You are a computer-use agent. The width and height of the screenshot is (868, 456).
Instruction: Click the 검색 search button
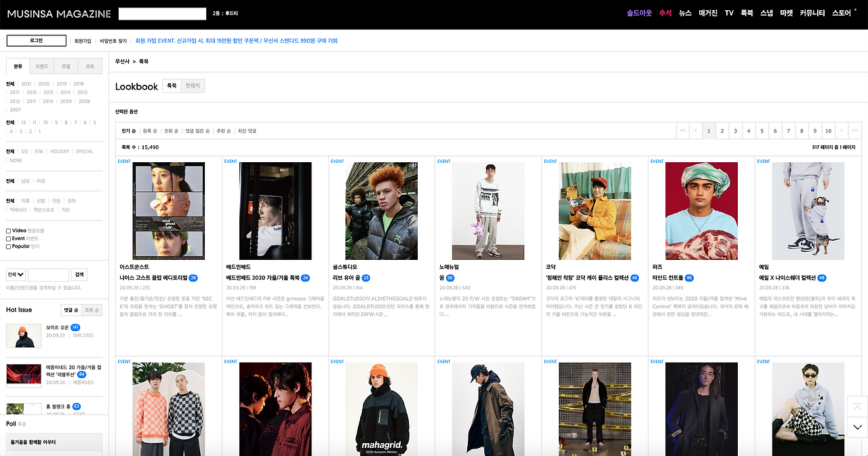point(80,274)
